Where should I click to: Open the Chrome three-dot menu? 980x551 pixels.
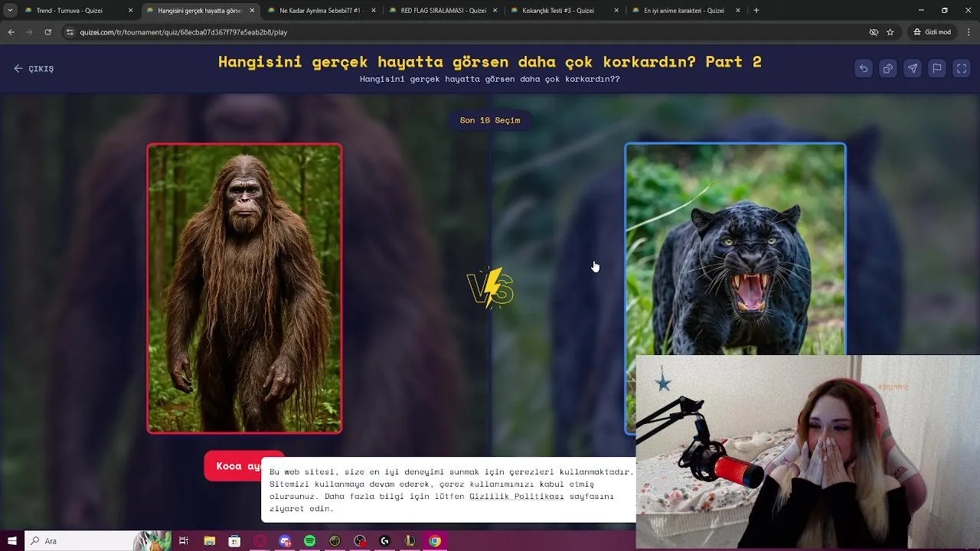969,32
